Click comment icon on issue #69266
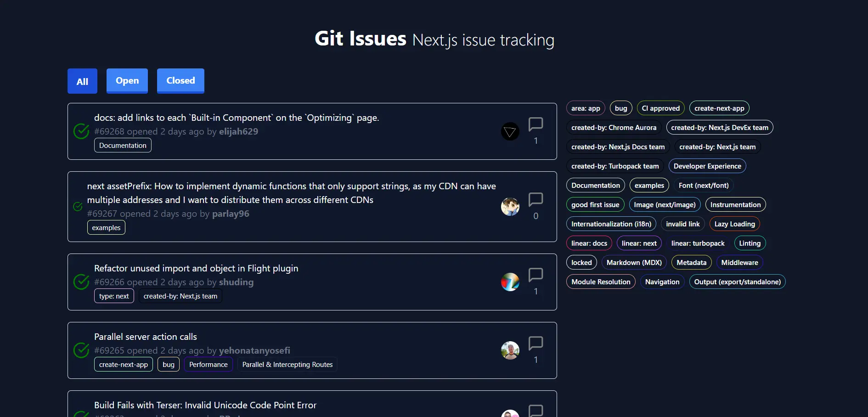This screenshot has width=868, height=417. coord(535,275)
